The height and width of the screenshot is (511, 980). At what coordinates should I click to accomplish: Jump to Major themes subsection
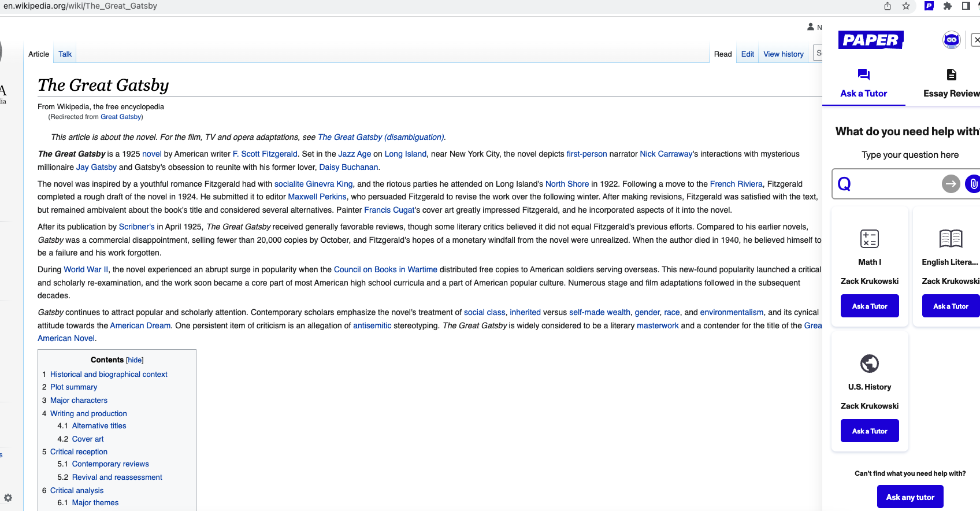pos(95,503)
